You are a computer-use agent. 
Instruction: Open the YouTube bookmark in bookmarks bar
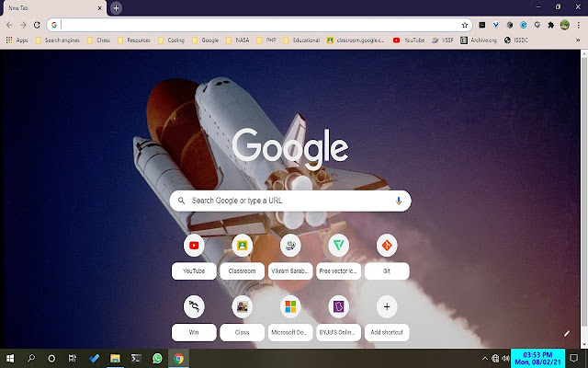tap(409, 40)
